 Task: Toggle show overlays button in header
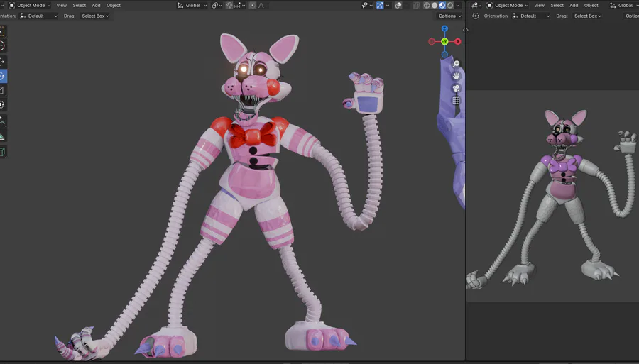(x=398, y=5)
